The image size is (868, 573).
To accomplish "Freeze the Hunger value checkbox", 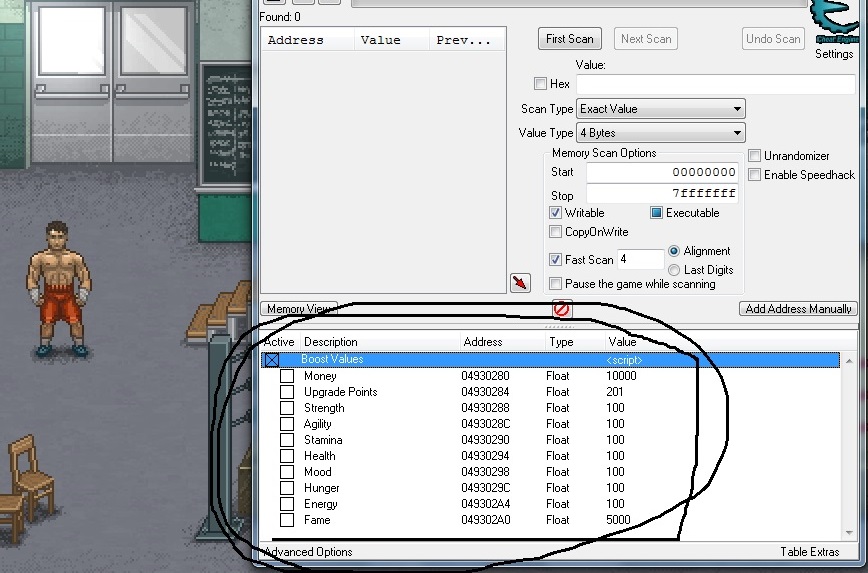I will click(x=287, y=488).
